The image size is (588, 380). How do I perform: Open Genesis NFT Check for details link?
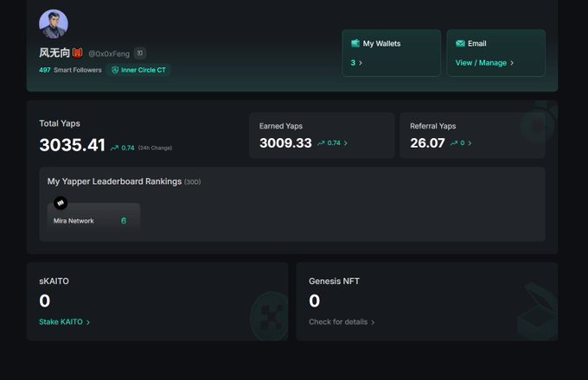(342, 322)
